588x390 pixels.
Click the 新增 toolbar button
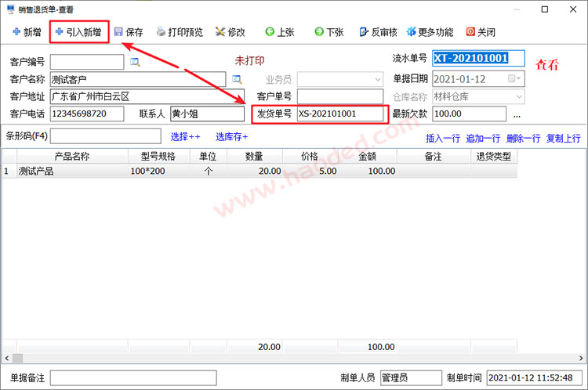(x=27, y=32)
